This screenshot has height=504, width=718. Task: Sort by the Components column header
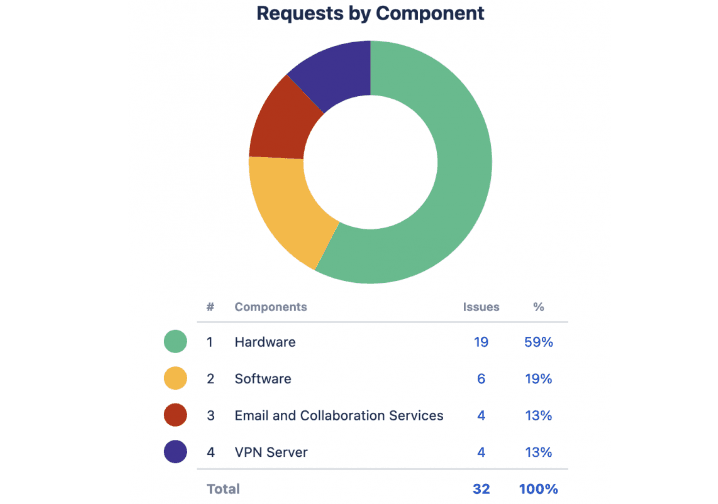[x=270, y=307]
